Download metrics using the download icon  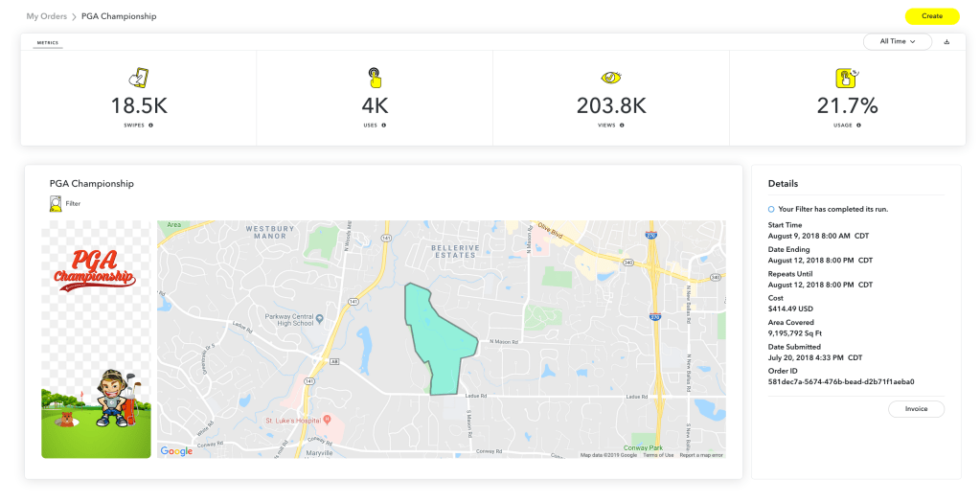tap(946, 42)
